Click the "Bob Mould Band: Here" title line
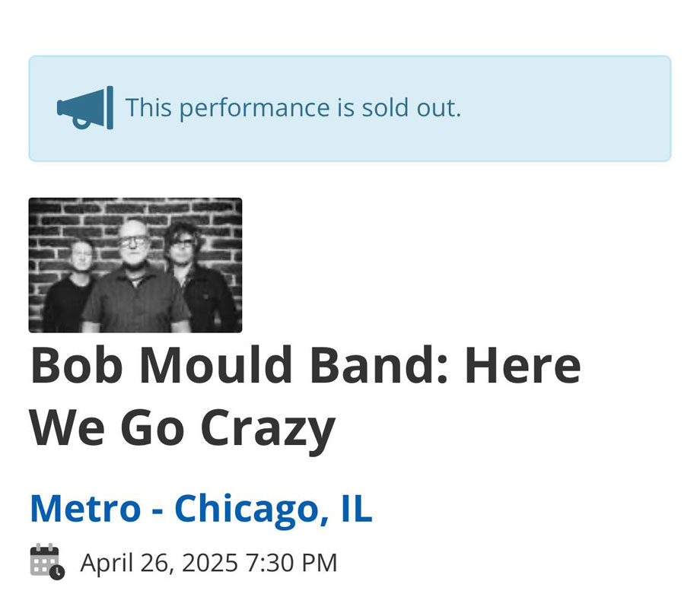Image resolution: width=700 pixels, height=610 pixels. [x=305, y=366]
